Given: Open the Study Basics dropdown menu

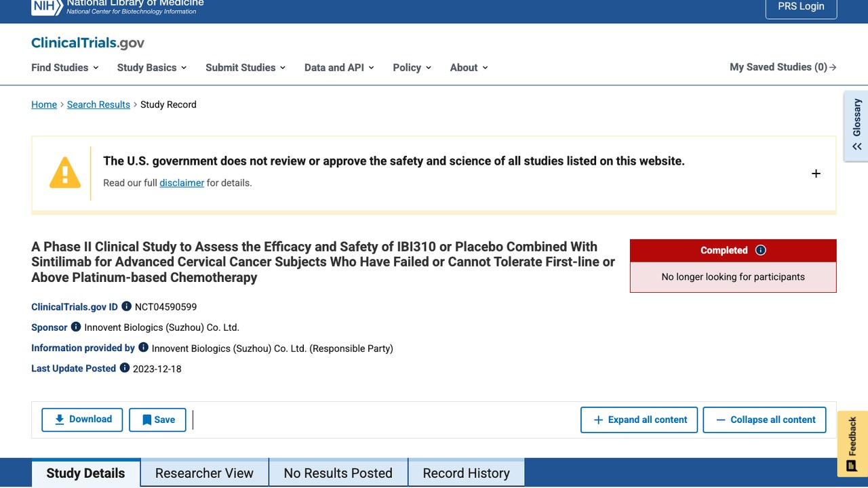Looking at the screenshot, I should tap(152, 67).
